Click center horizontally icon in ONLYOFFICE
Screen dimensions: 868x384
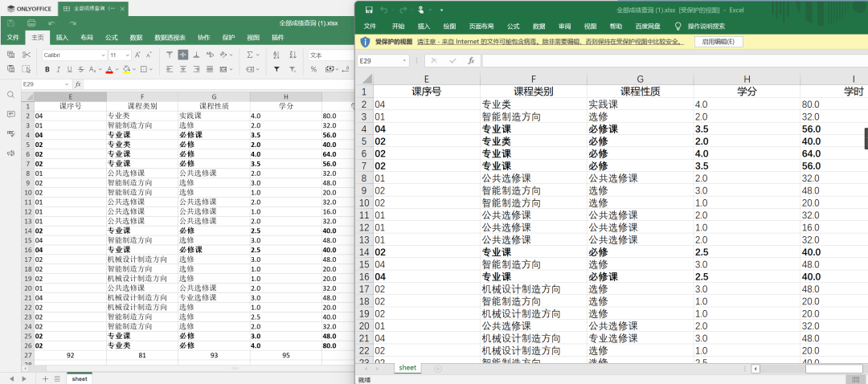[x=182, y=69]
